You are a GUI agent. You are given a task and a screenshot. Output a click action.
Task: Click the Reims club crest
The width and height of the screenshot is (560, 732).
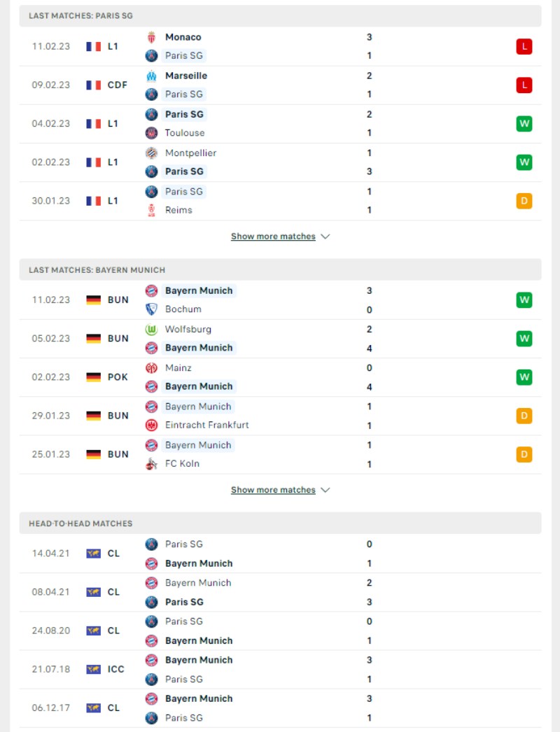pos(151,210)
